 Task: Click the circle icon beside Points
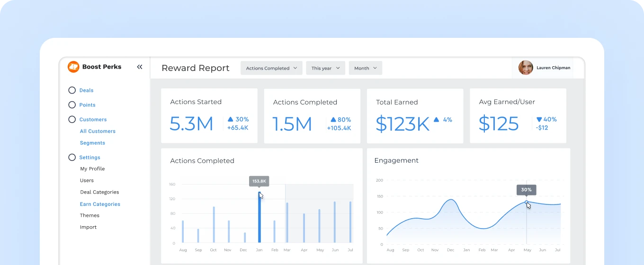(x=72, y=105)
